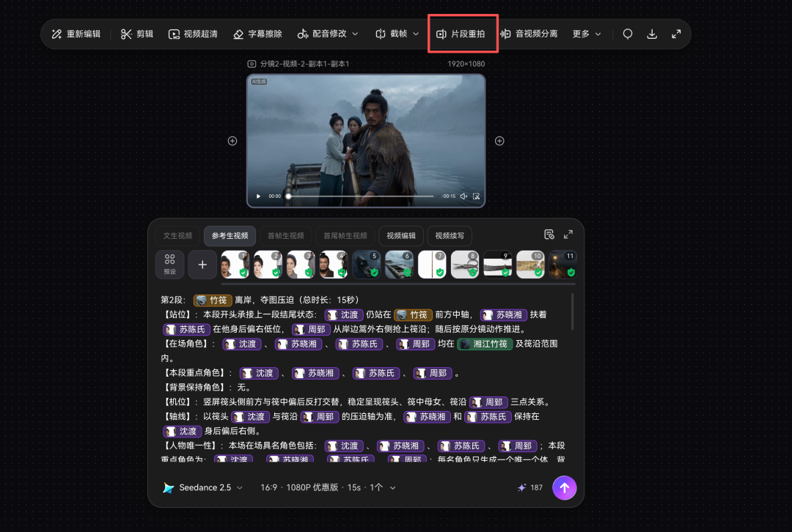Click the prompt history document icon
This screenshot has width=792, height=532.
tap(549, 234)
